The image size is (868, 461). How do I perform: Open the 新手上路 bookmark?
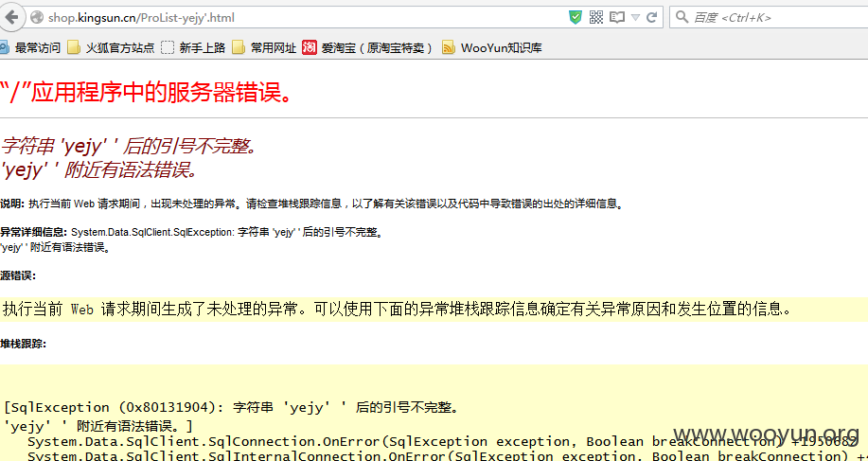coord(193,48)
